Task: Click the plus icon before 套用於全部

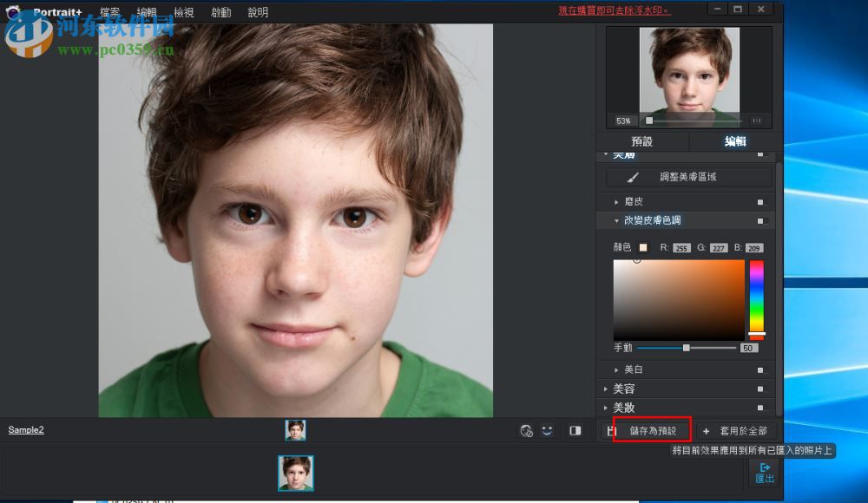Action: 707,430
